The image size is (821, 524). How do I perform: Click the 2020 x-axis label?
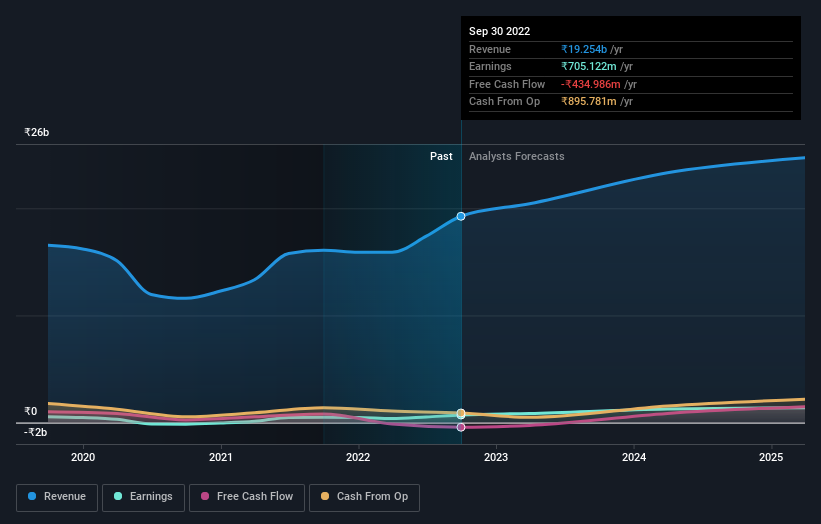(83, 457)
